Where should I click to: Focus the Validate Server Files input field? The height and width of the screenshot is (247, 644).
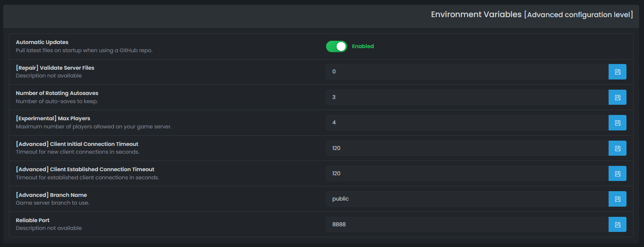[467, 72]
